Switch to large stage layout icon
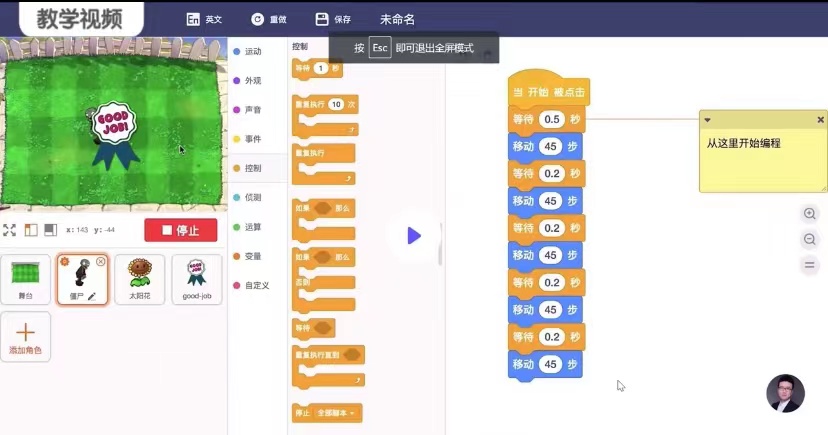 point(51,230)
